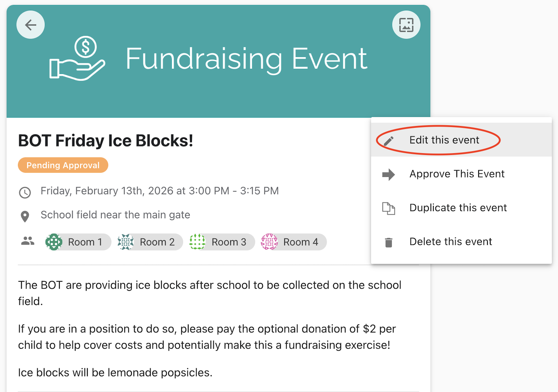558x392 pixels.
Task: Click the fundraising hand-coin icon
Action: (77, 59)
